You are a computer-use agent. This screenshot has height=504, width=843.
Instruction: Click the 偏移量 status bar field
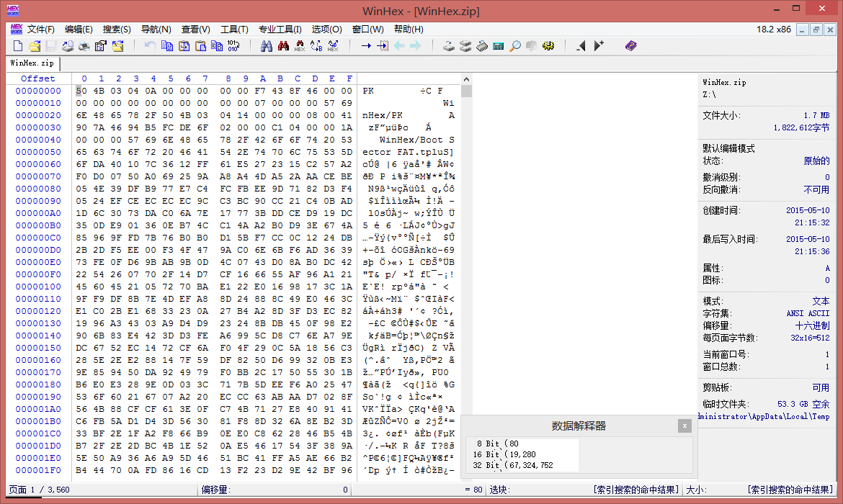(x=275, y=490)
